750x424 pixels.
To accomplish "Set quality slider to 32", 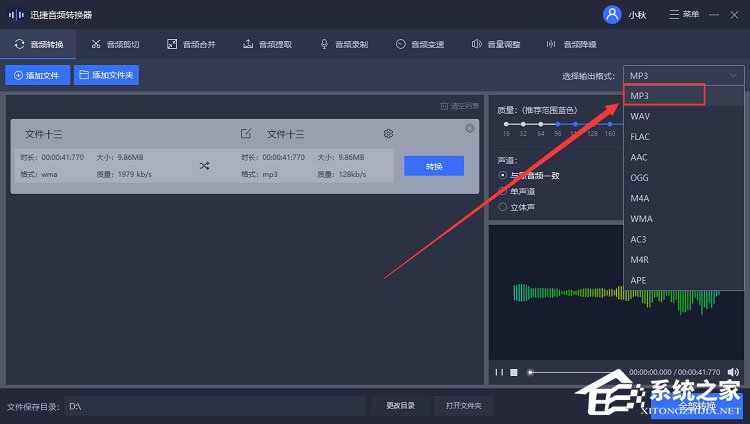I will coord(523,124).
